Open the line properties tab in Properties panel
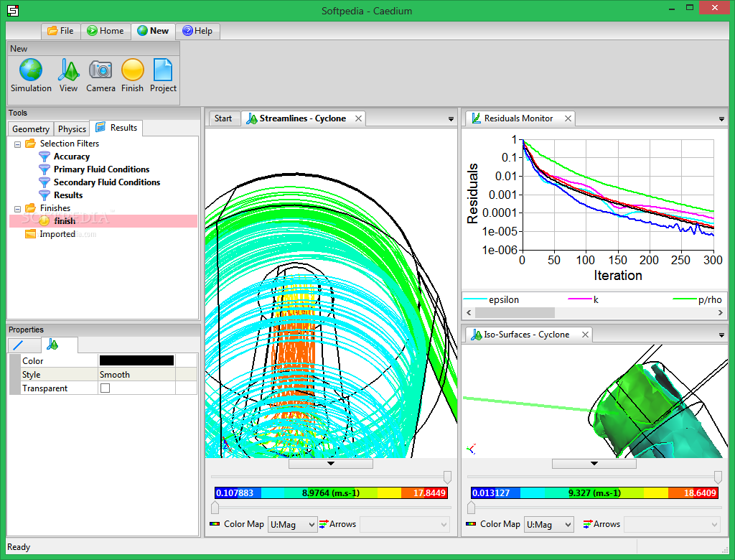Viewport: 735px width, 560px height. (24, 345)
